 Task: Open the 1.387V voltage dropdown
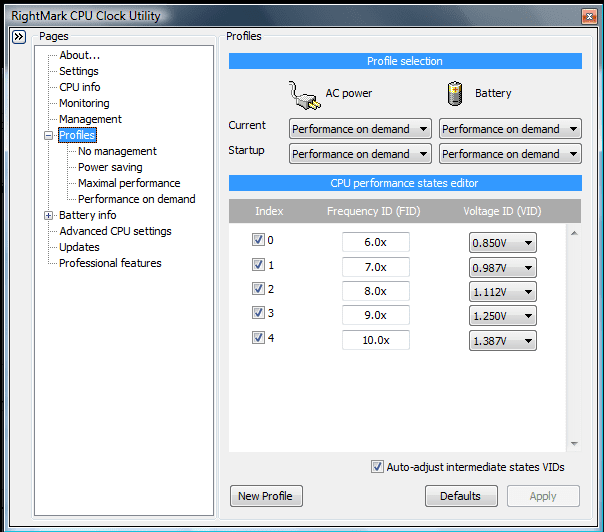[503, 341]
